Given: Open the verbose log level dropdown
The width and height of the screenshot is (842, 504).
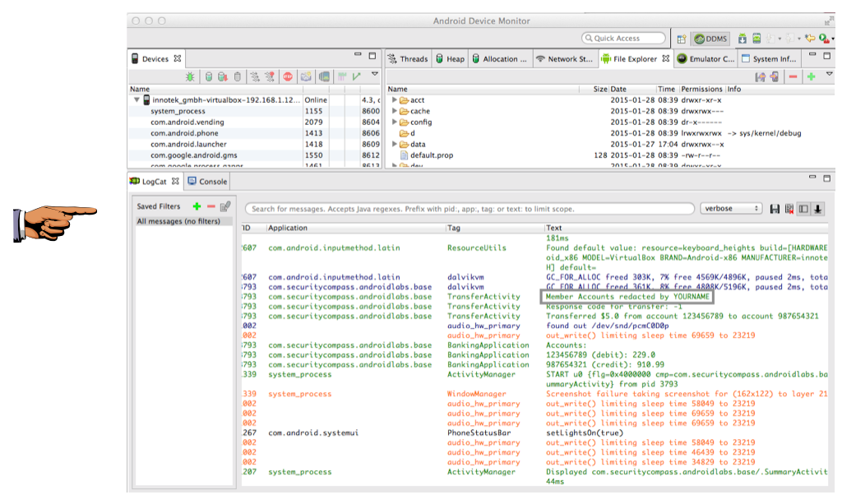Looking at the screenshot, I should coord(731,209).
